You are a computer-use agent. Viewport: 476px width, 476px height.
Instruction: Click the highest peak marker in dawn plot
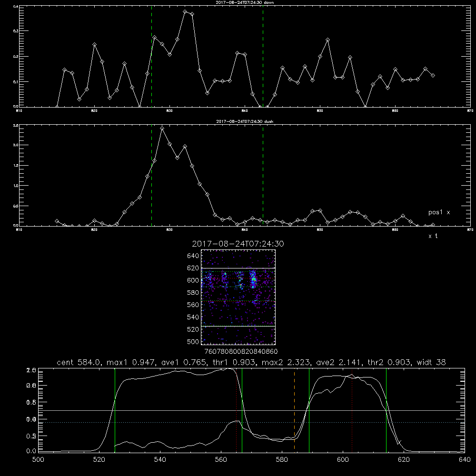(x=185, y=11)
